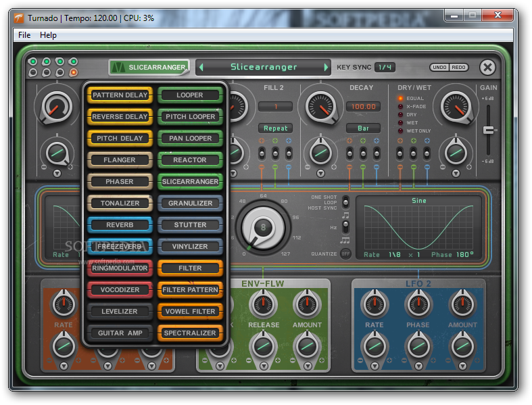The image size is (532, 405).
Task: Select WET ONLY dry/wet mode
Action: [x=414, y=131]
